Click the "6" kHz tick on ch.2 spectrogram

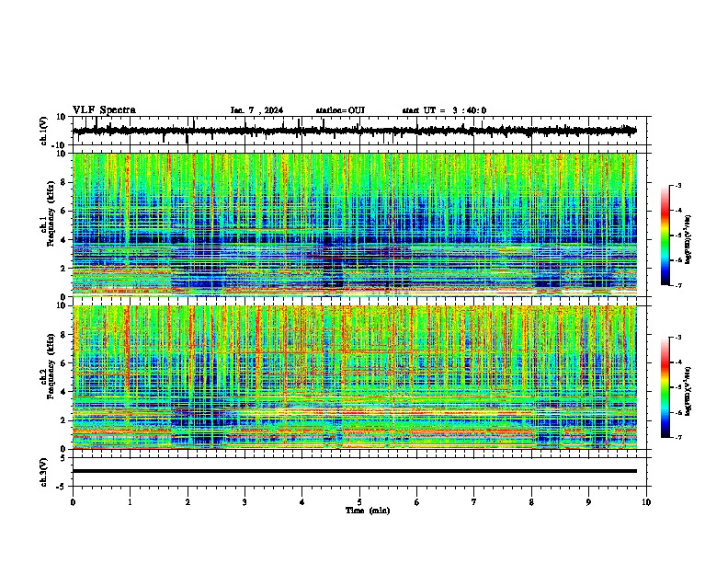coord(64,363)
